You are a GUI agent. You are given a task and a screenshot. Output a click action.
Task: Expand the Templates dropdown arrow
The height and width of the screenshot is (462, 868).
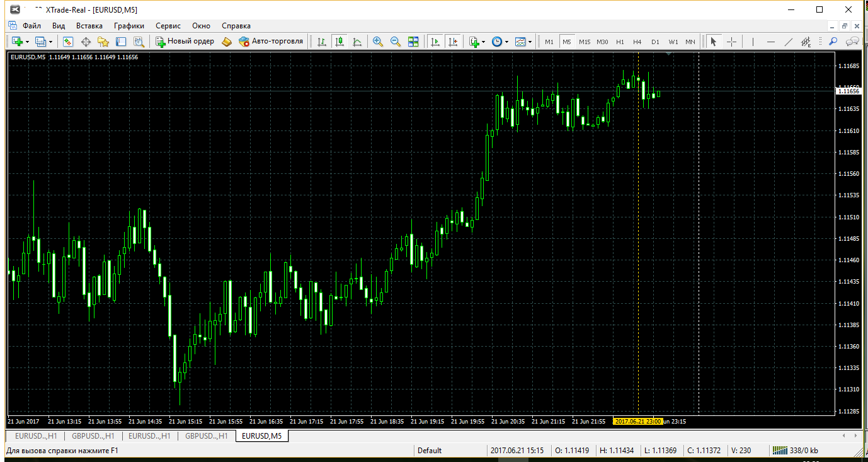point(530,42)
